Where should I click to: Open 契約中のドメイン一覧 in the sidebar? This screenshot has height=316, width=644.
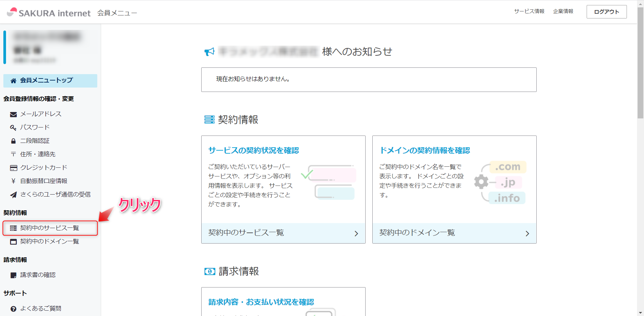click(x=49, y=242)
